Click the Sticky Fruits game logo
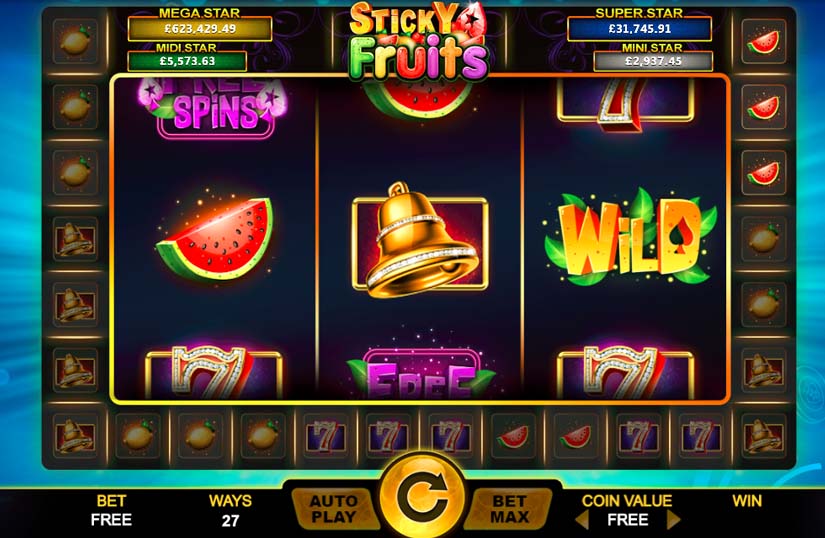The height and width of the screenshot is (538, 825). pyautogui.click(x=419, y=42)
